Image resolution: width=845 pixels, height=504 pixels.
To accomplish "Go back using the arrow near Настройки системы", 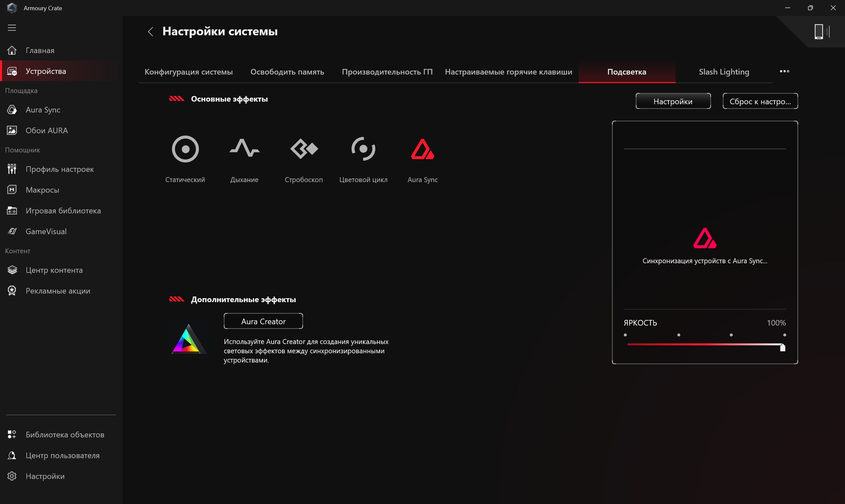I will tap(151, 32).
